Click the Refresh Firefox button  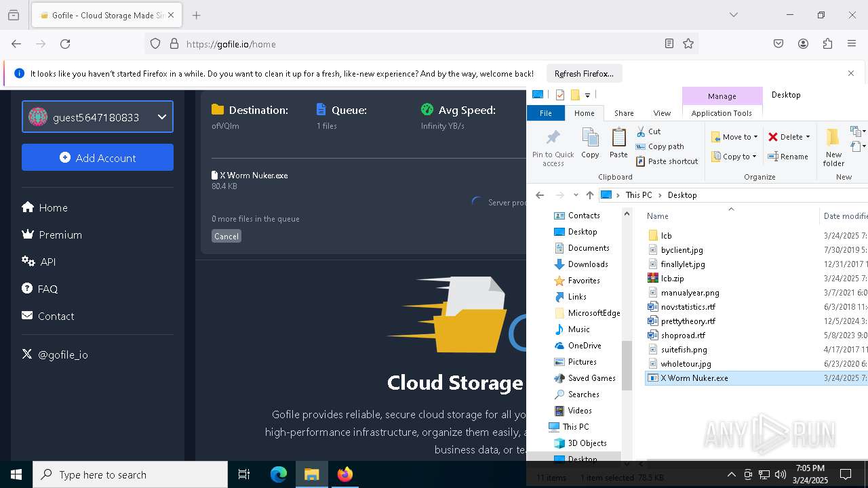(584, 73)
